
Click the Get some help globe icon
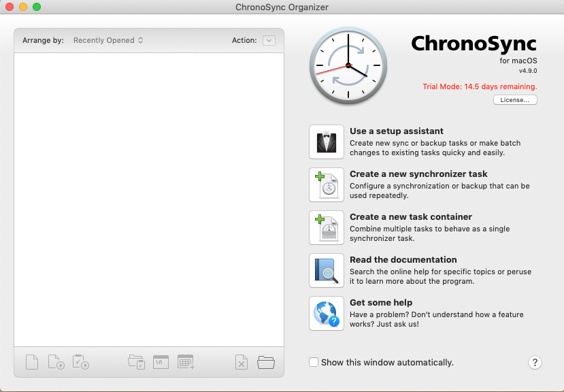(x=326, y=313)
